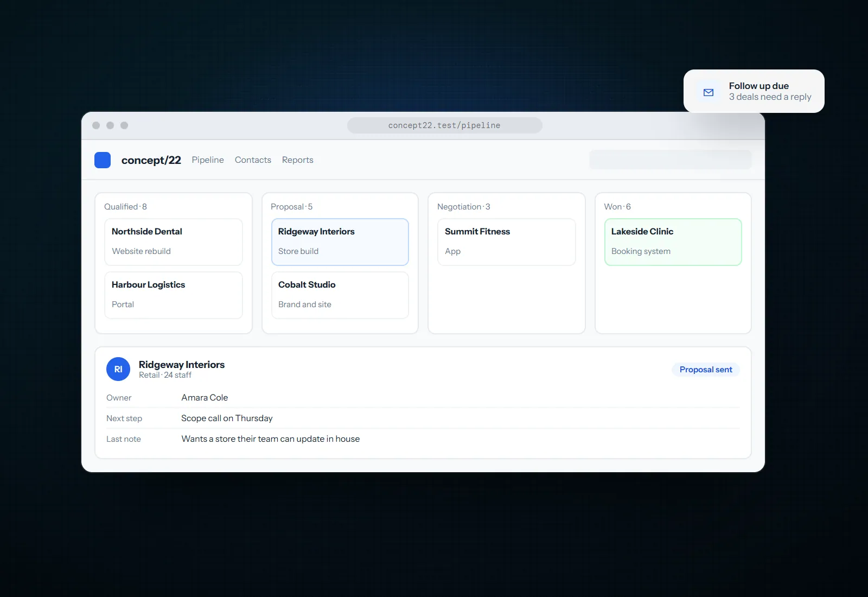Open the Follow up due notification
This screenshot has height=597, width=868.
click(x=754, y=91)
